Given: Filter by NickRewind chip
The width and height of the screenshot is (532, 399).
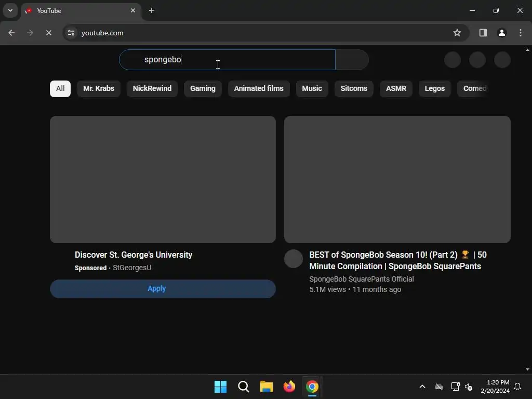Looking at the screenshot, I should [152, 88].
